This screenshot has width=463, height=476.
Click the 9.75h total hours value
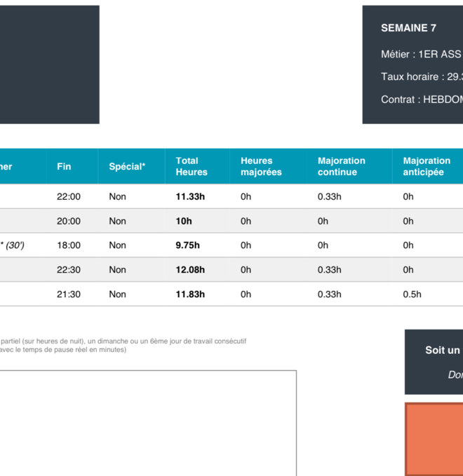(x=187, y=245)
